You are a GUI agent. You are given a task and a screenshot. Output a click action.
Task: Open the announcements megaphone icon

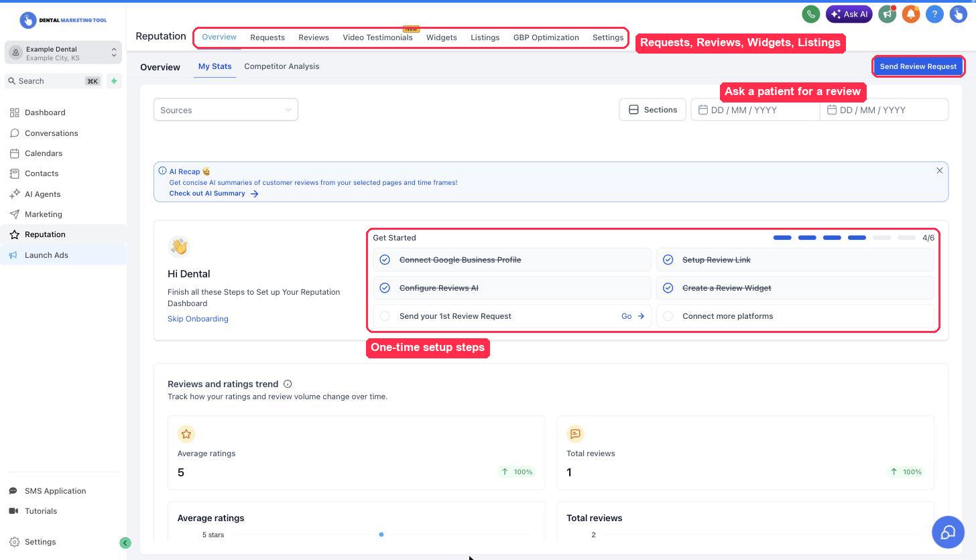tap(888, 14)
